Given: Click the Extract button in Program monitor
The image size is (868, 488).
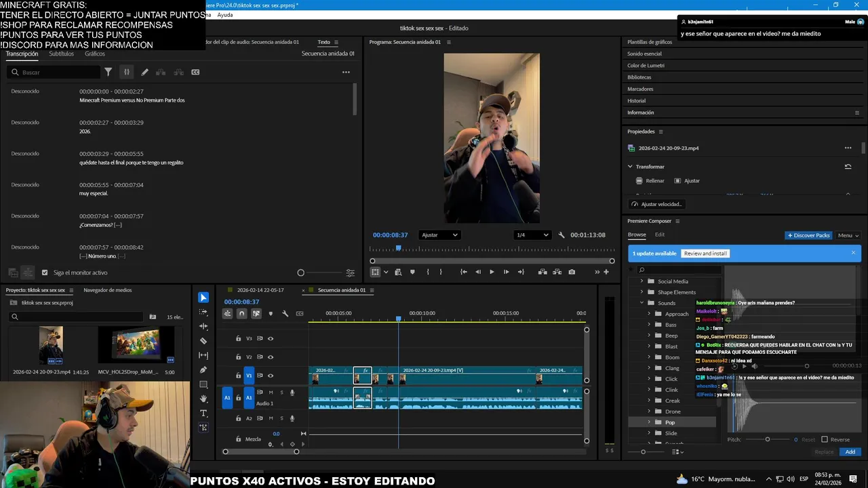Looking at the screenshot, I should (x=557, y=272).
